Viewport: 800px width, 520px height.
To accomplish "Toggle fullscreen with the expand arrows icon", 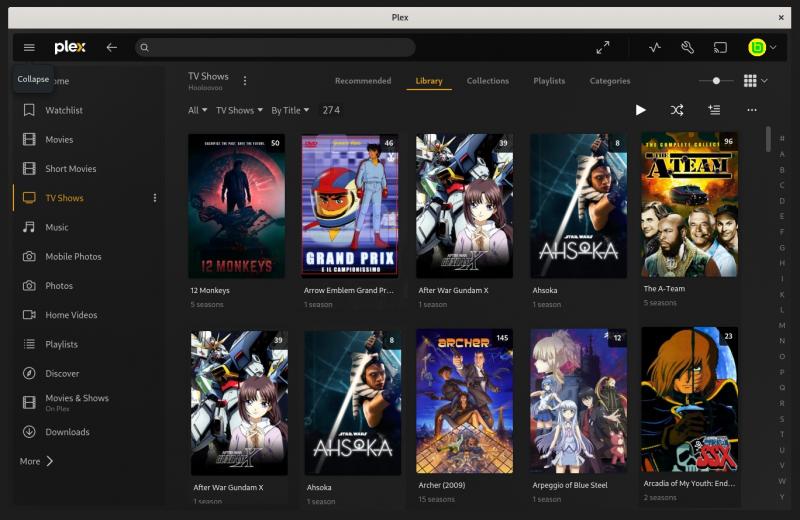I will point(603,47).
